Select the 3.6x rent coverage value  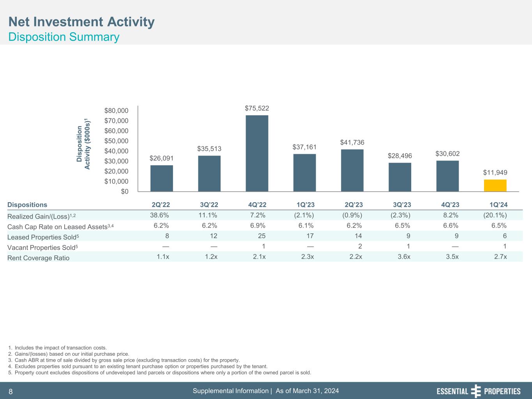click(403, 257)
